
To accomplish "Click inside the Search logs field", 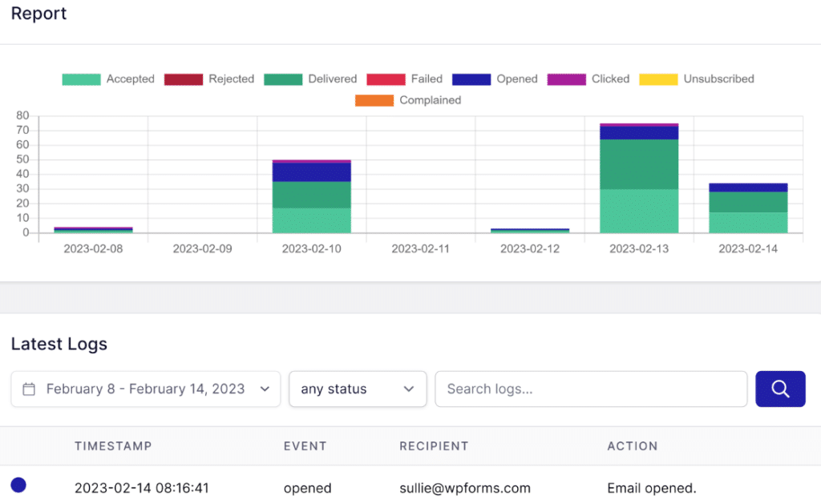I will coord(591,389).
